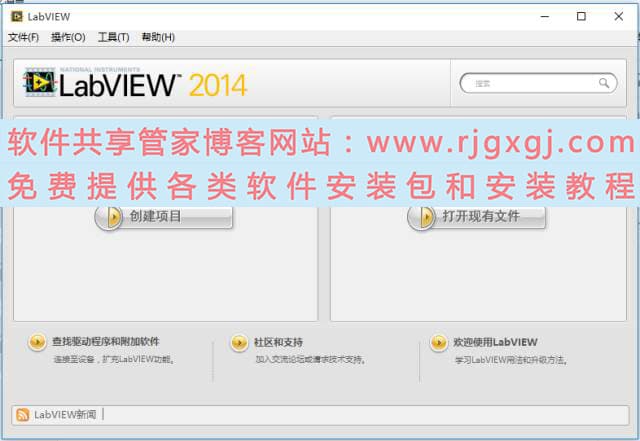
Task: Click arrow icon beside 欢迎使用LabVIEW
Action: (x=439, y=342)
